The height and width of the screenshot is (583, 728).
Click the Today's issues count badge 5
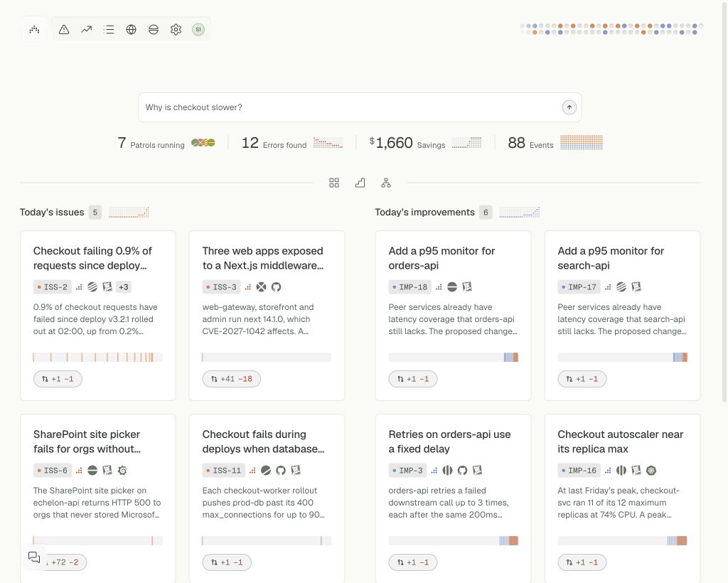95,212
